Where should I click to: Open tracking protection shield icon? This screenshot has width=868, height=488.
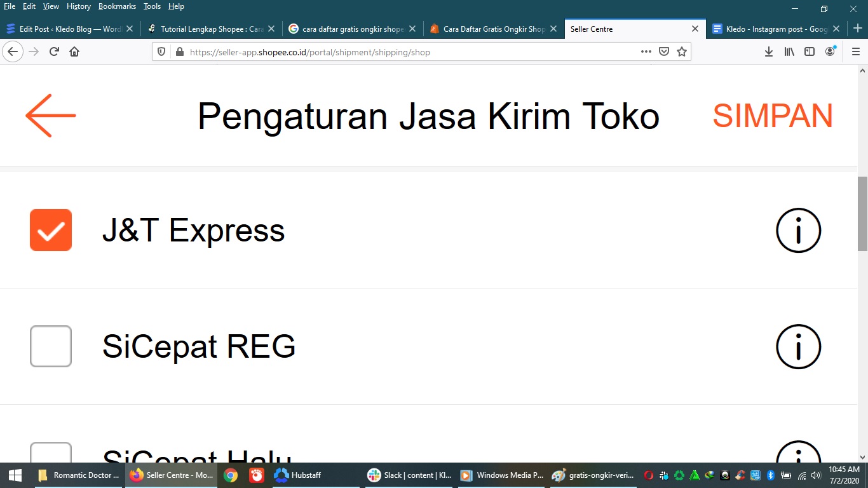click(x=161, y=52)
